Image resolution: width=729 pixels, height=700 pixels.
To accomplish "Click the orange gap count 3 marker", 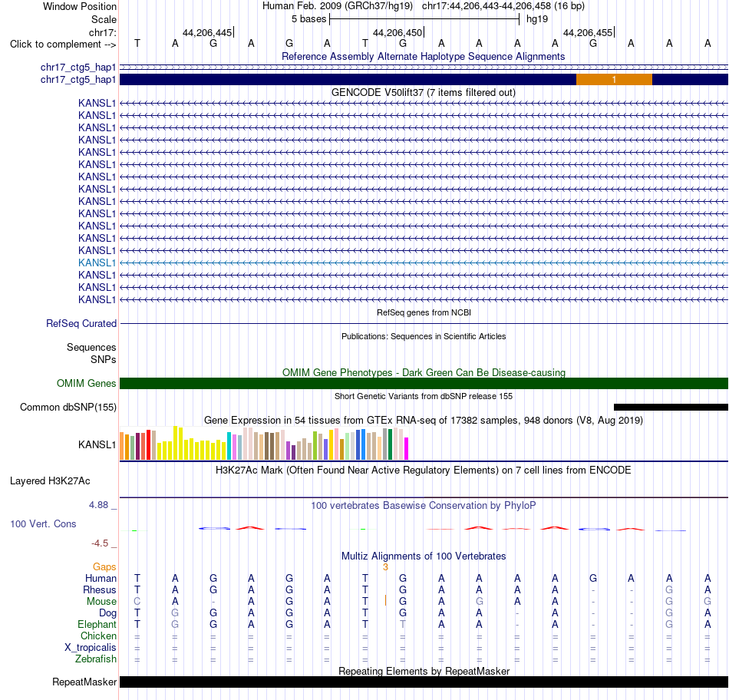I will point(385,567).
